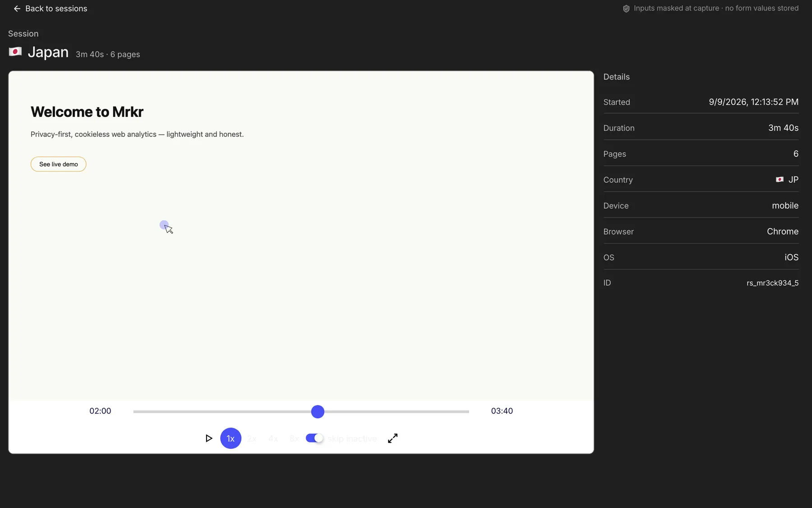
Task: Click the See live demo button
Action: 58,164
